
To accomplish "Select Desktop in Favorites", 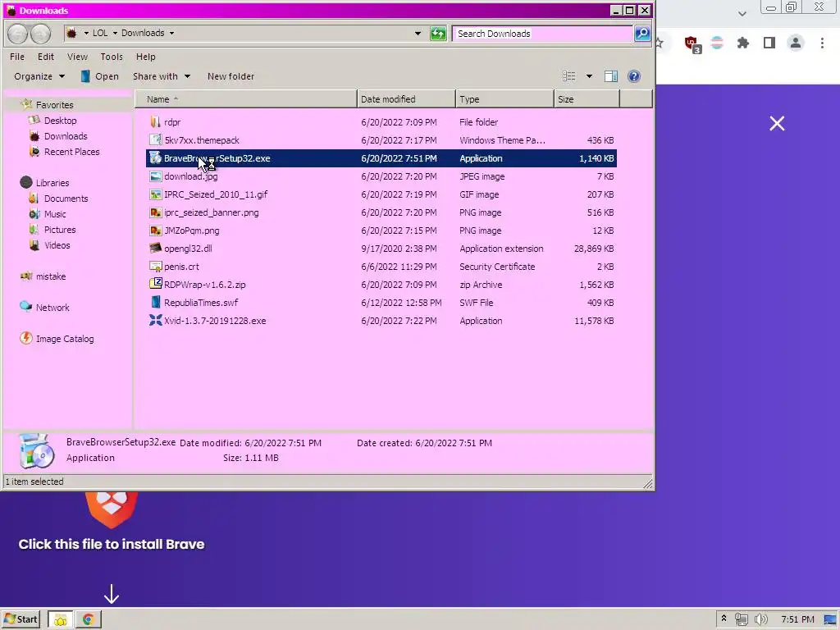I will tap(60, 121).
